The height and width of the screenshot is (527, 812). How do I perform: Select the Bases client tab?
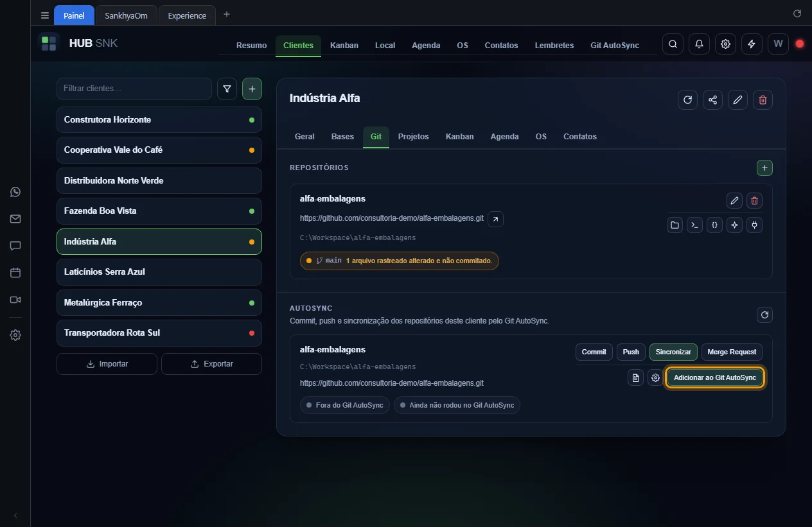tap(342, 137)
